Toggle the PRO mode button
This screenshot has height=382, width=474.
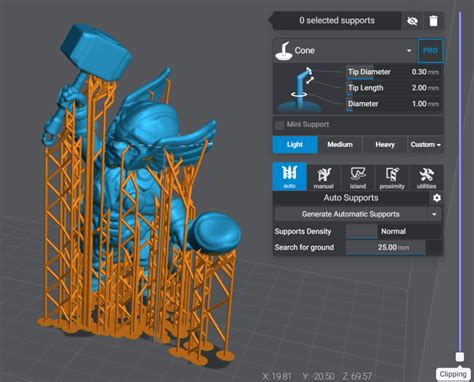[430, 51]
